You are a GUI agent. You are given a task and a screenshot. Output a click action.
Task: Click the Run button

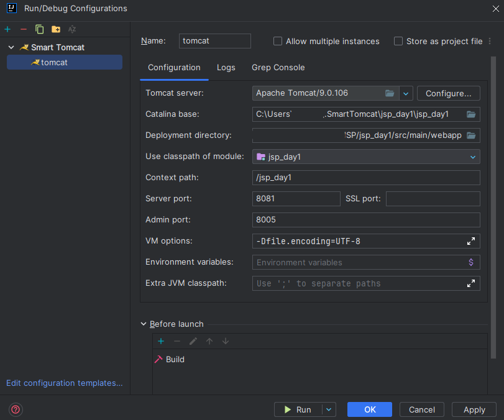click(298, 409)
